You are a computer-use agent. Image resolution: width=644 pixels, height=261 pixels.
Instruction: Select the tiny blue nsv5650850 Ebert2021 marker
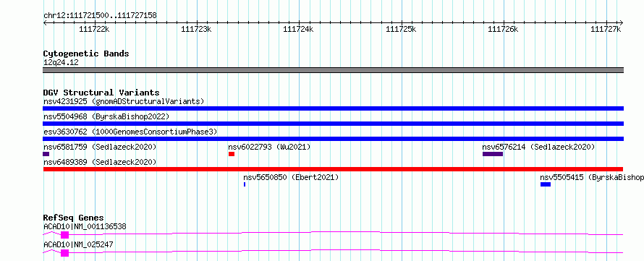tap(245, 184)
